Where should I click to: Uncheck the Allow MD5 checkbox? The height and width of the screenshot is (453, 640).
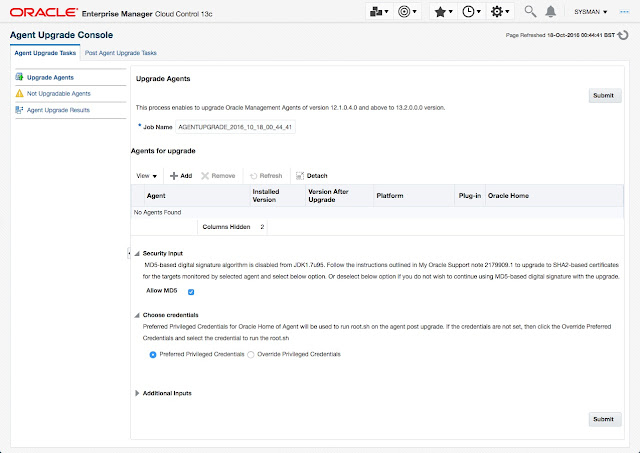tap(191, 291)
